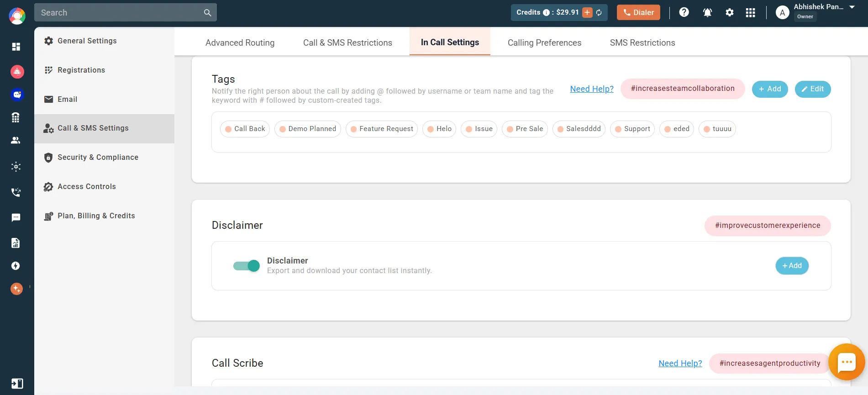Open the lightning bolt icon in rail
The width and height of the screenshot is (868, 395).
point(16,266)
